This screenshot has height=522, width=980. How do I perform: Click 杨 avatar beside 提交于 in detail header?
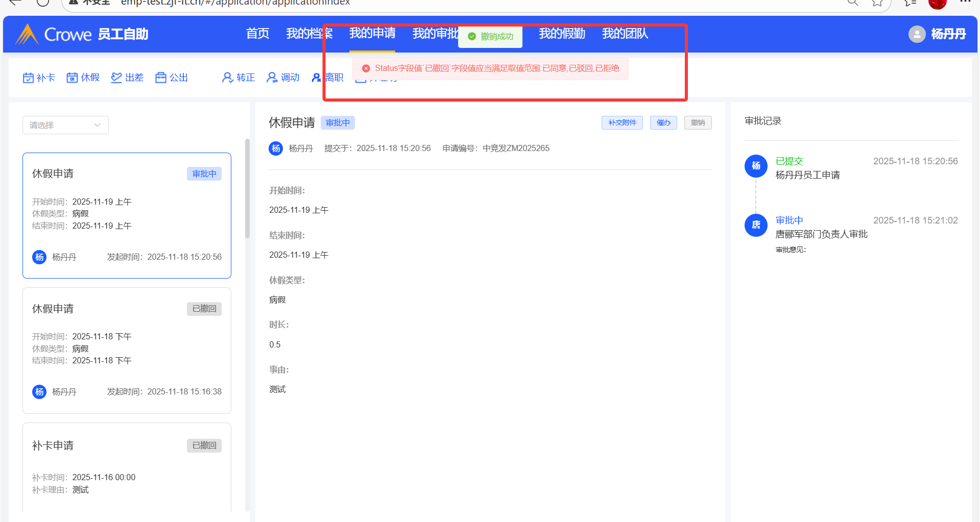[276, 148]
